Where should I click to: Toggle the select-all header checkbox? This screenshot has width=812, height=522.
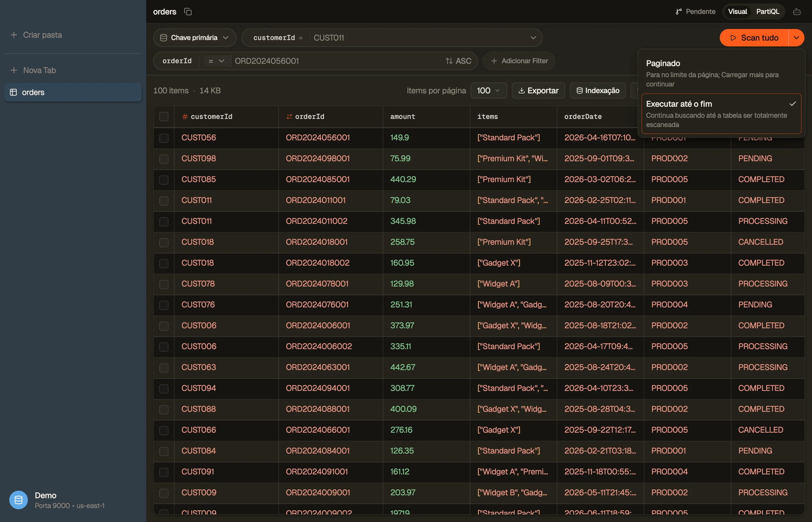pyautogui.click(x=164, y=117)
